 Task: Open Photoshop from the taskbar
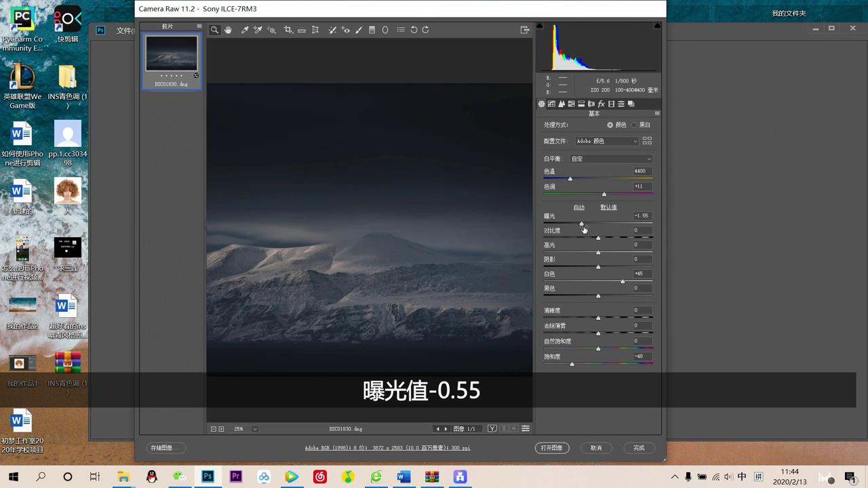(208, 476)
